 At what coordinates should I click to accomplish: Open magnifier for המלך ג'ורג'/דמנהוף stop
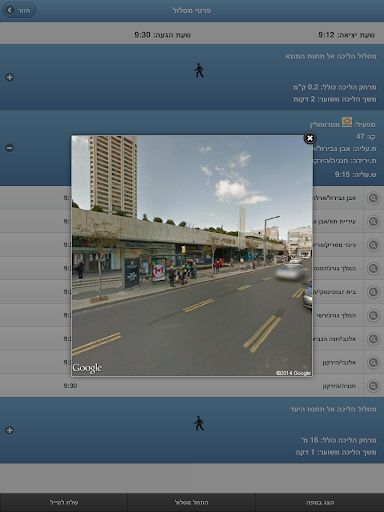click(373, 268)
